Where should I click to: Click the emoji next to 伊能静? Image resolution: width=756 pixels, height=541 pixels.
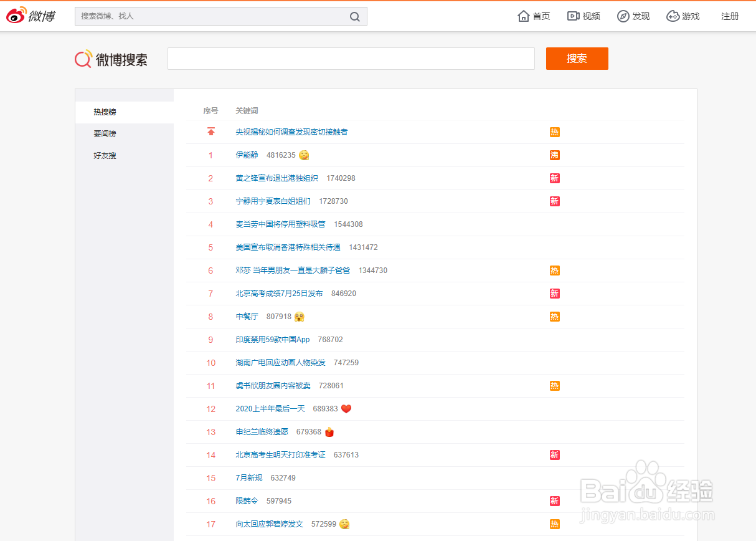(x=304, y=155)
